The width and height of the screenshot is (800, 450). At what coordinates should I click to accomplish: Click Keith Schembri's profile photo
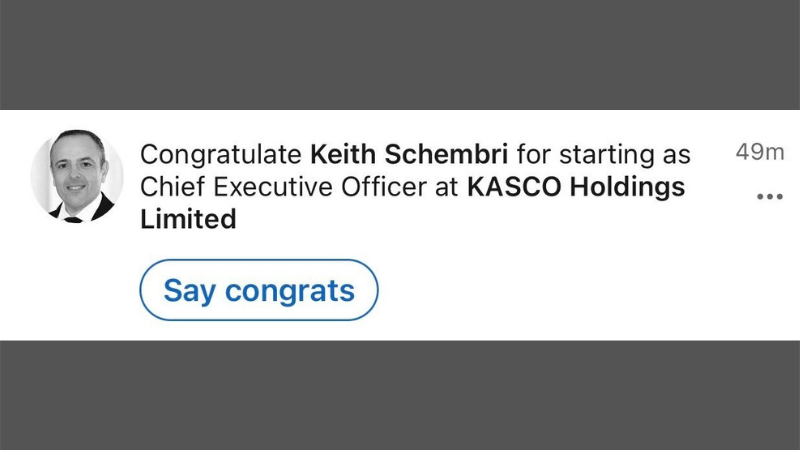(76, 176)
